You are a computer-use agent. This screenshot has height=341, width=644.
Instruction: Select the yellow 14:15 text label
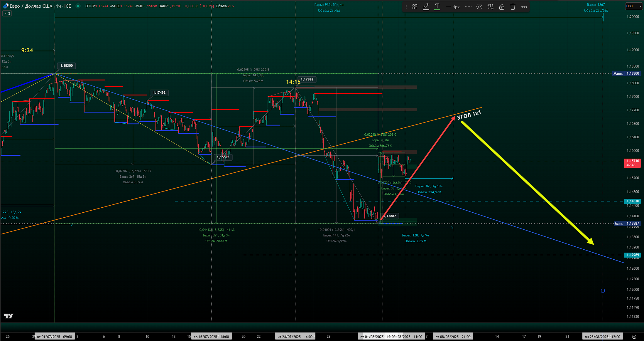click(293, 82)
